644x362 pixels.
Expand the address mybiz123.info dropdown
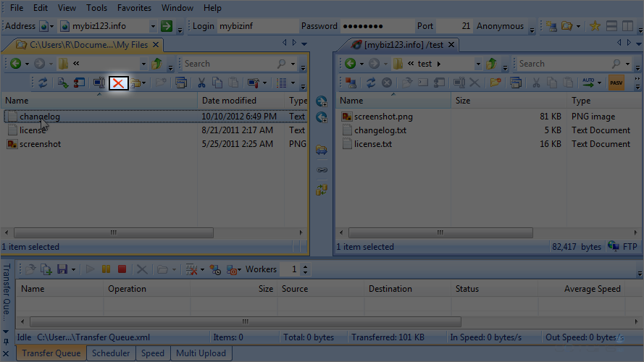tap(153, 26)
